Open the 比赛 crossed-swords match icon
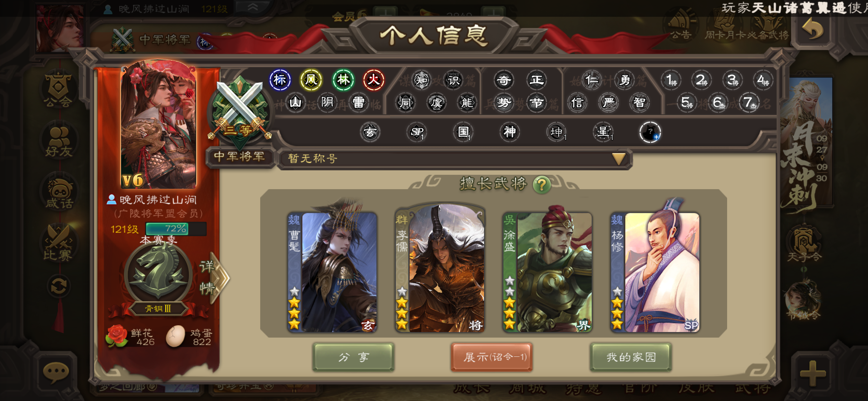The image size is (868, 401). click(58, 243)
